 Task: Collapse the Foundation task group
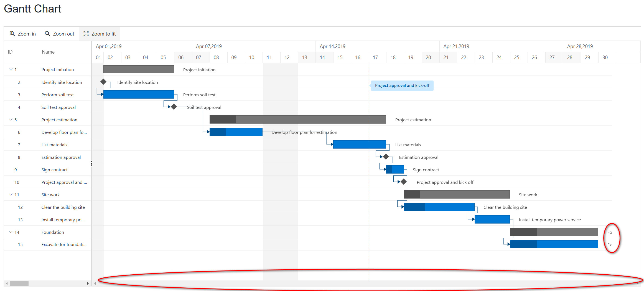coord(11,232)
